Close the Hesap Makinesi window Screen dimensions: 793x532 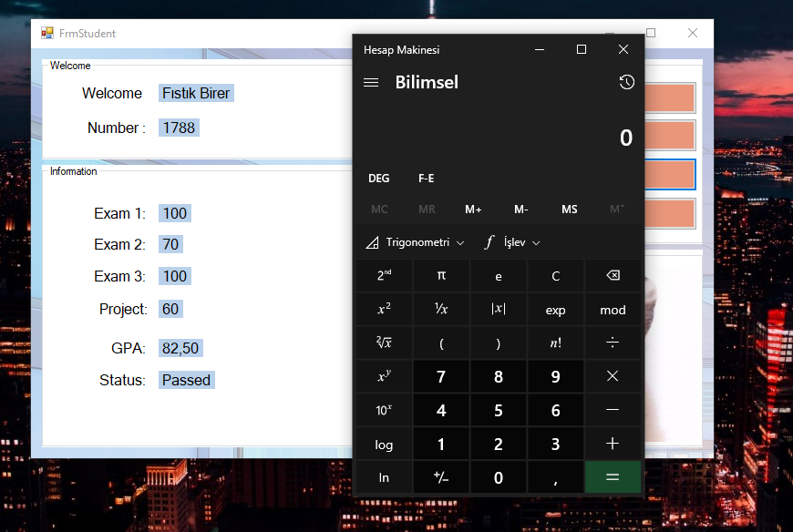click(623, 49)
